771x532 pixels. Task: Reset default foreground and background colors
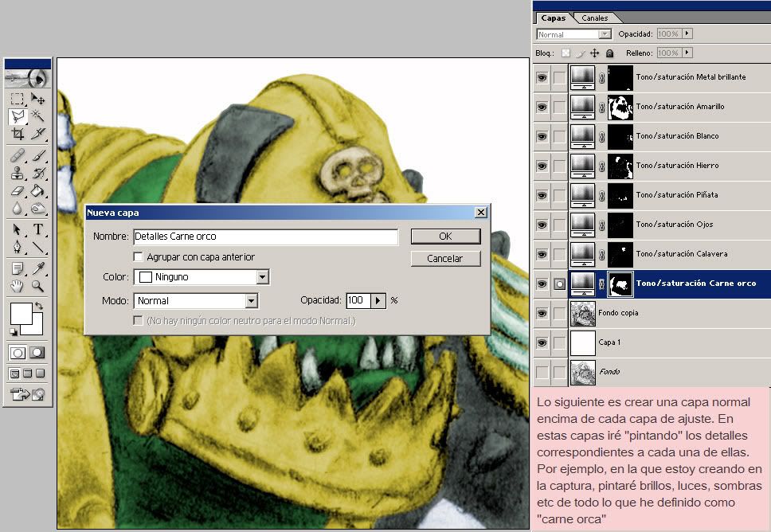pyautogui.click(x=14, y=332)
